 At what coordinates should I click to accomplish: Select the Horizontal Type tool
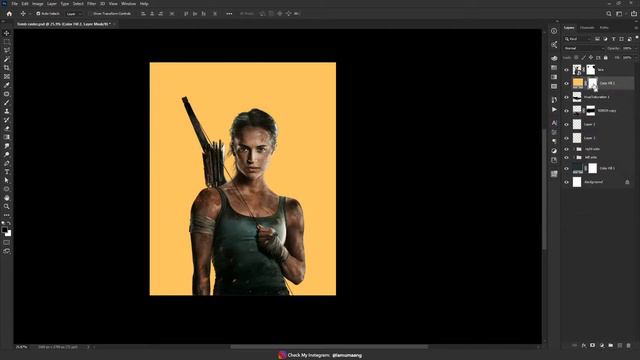(7, 172)
